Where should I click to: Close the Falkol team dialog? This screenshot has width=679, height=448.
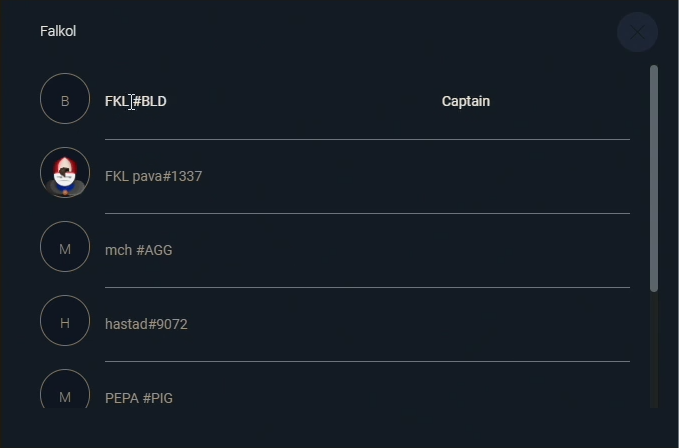click(x=637, y=32)
